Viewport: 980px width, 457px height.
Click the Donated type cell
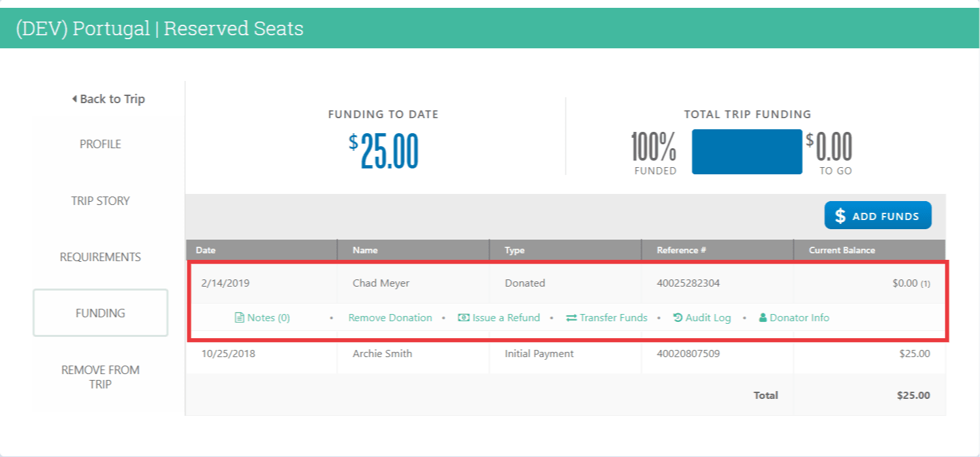(x=525, y=283)
